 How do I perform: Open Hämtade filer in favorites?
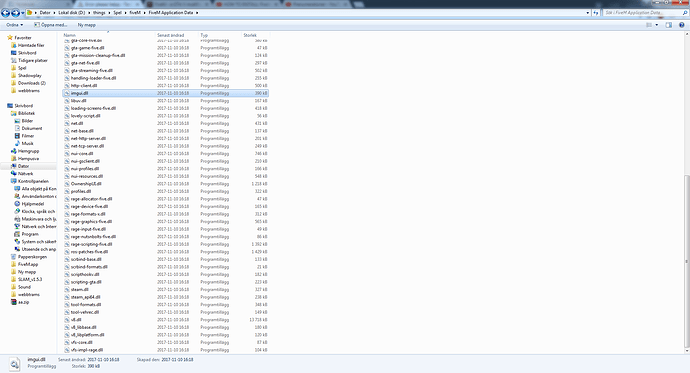[31, 45]
